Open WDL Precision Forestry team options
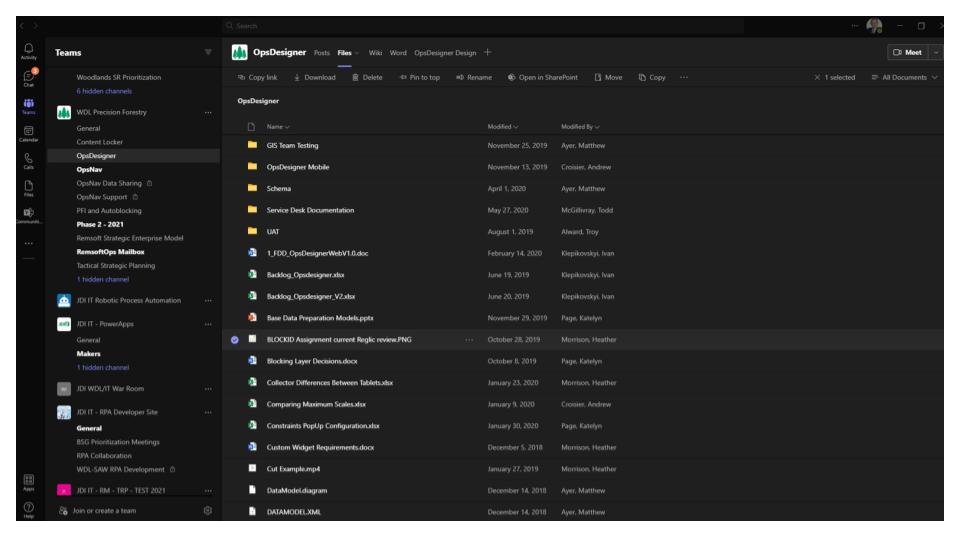This screenshot has height=540, width=960. coord(208,113)
